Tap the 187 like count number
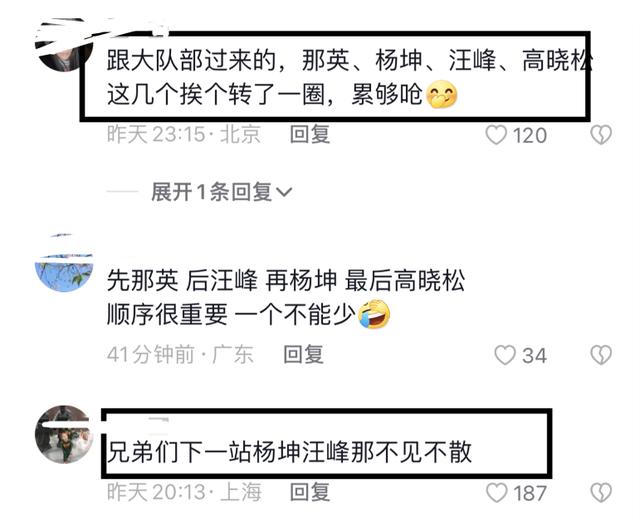Image resolution: width=640 pixels, height=527 pixels. 530,493
